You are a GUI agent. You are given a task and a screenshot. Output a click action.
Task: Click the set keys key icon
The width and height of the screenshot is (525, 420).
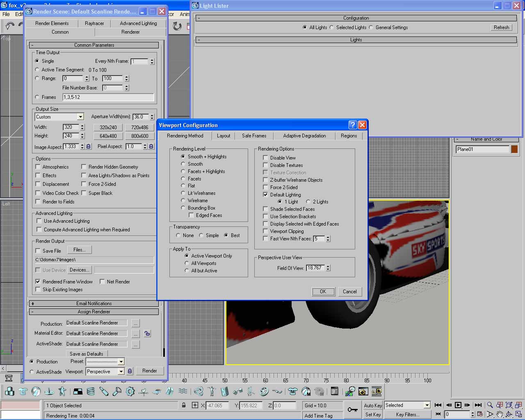(352, 409)
